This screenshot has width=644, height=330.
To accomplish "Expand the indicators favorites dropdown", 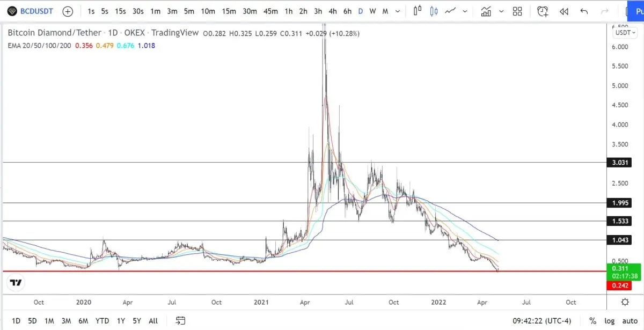I will pyautogui.click(x=501, y=11).
